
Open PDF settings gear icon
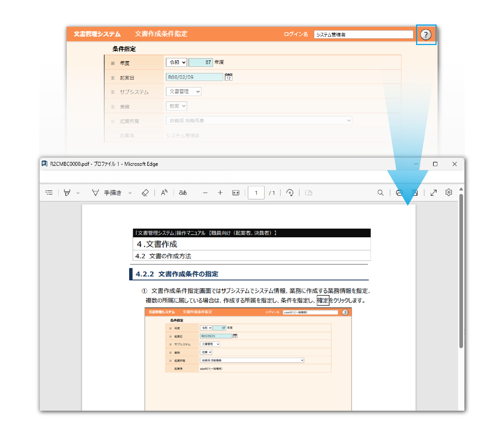click(x=449, y=192)
